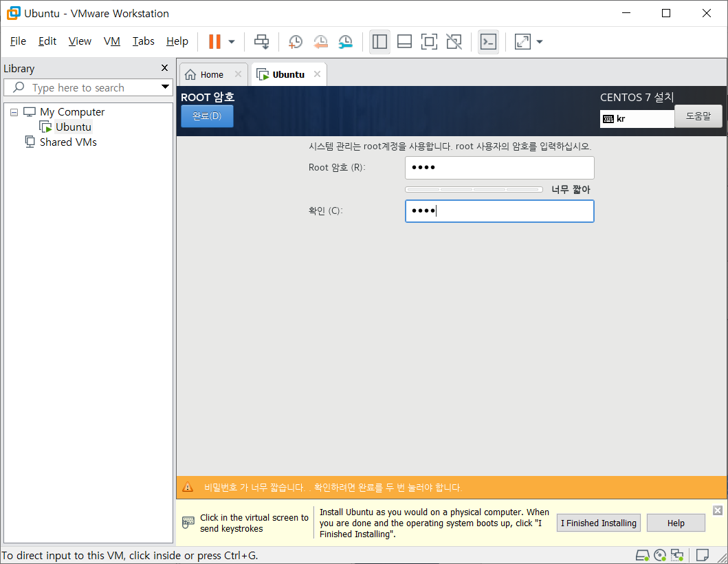The image size is (728, 564).
Task: Click the short-password warning message bar
Action: (x=452, y=488)
